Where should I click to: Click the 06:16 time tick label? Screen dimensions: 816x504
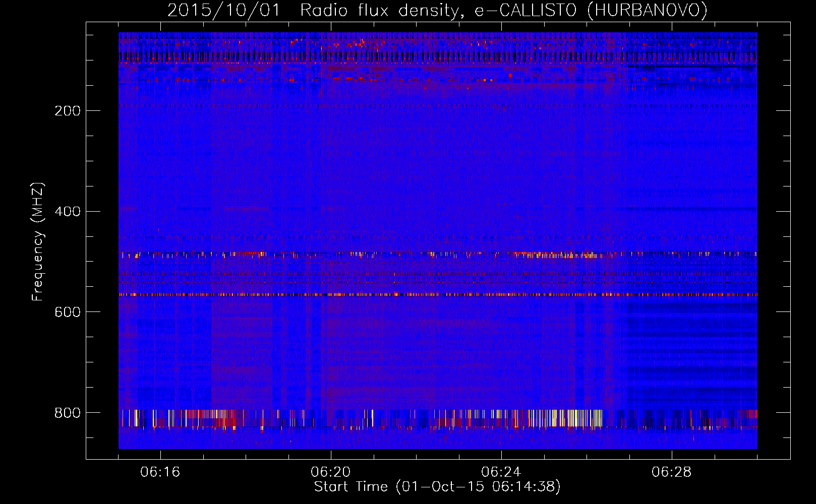160,472
